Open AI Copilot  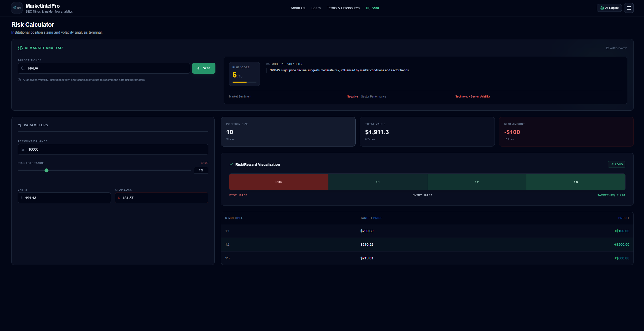[609, 8]
